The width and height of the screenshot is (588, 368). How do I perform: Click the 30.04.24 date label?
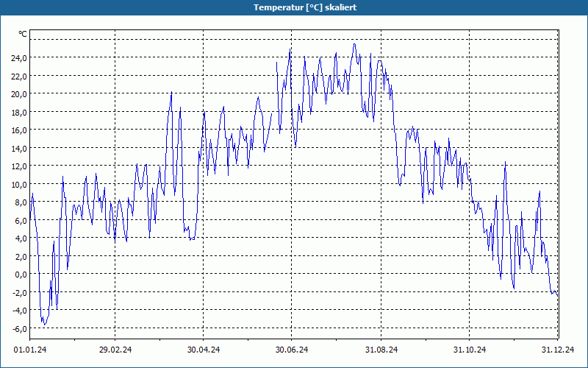pyautogui.click(x=204, y=350)
